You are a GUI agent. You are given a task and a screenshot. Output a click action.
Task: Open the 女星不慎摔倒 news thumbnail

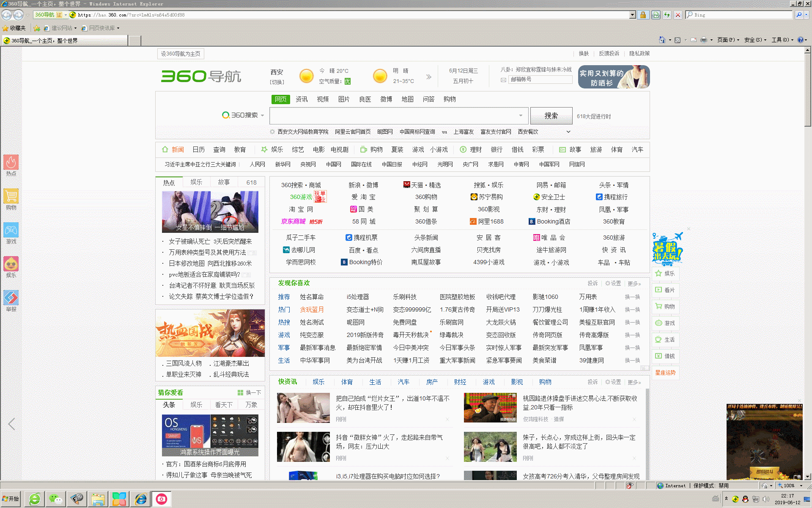[x=210, y=212]
